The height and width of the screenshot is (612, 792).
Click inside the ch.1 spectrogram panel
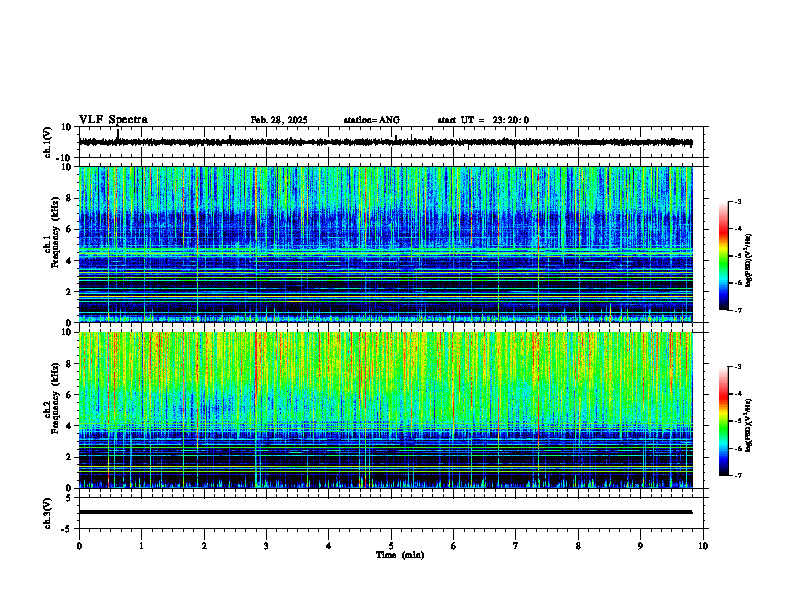(x=385, y=244)
